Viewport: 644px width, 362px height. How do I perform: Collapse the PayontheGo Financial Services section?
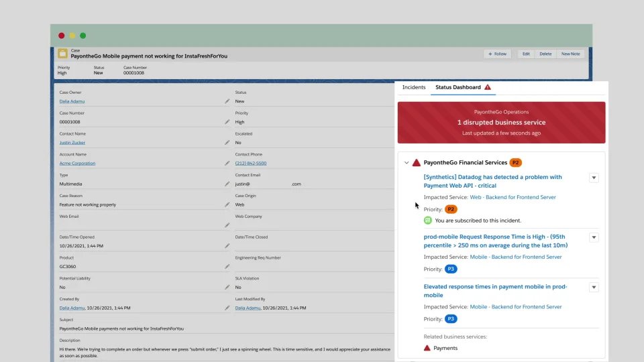coord(407,163)
